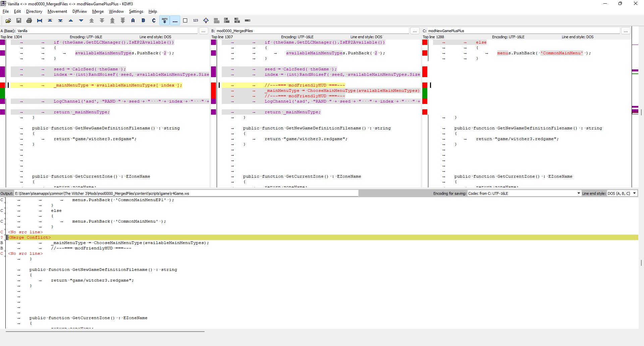Viewport: 644px width, 346px height.
Task: Go to next conflict icon
Action: (102, 20)
